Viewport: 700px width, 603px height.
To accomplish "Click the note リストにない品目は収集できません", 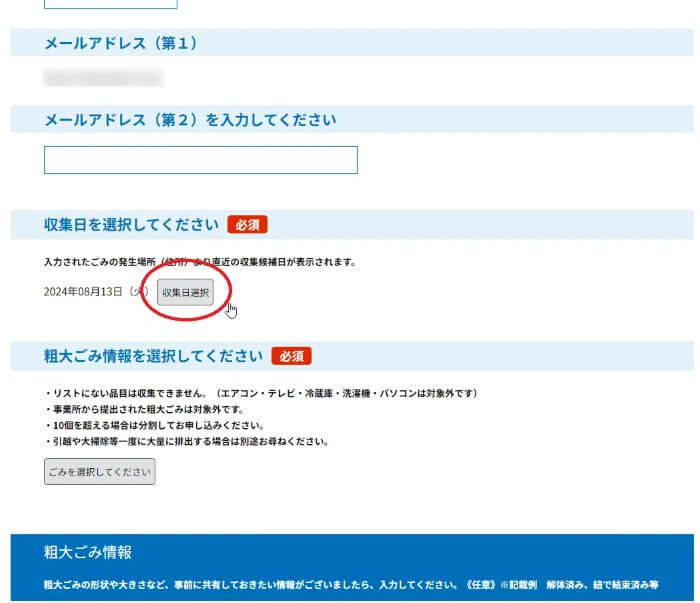I will point(262,393).
